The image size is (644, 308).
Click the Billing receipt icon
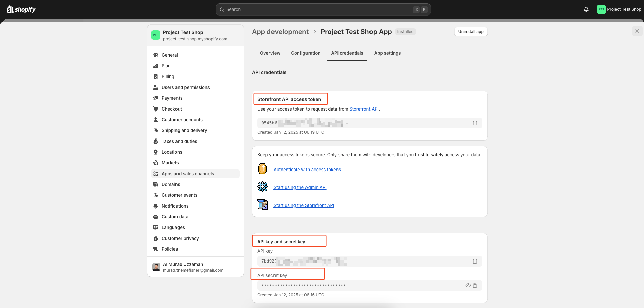click(x=156, y=76)
